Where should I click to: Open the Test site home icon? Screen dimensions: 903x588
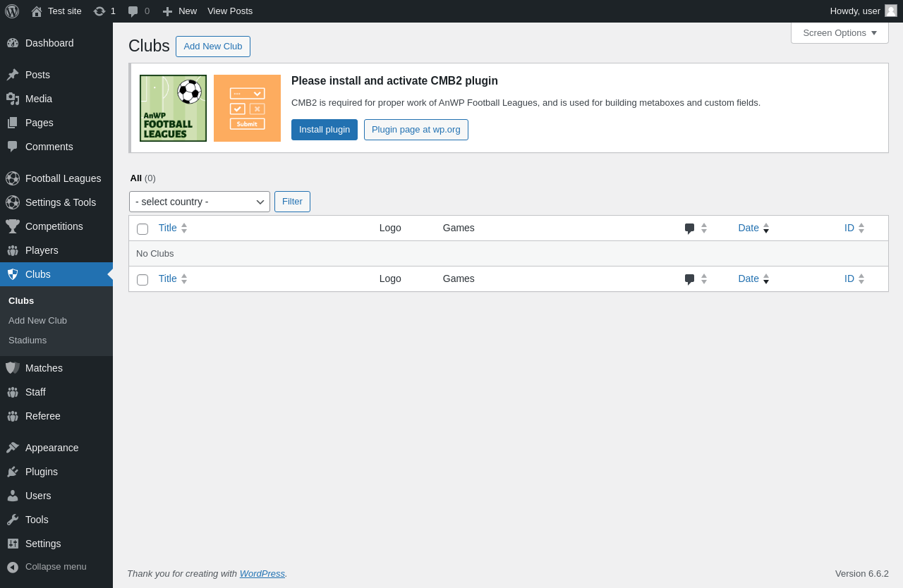(37, 11)
